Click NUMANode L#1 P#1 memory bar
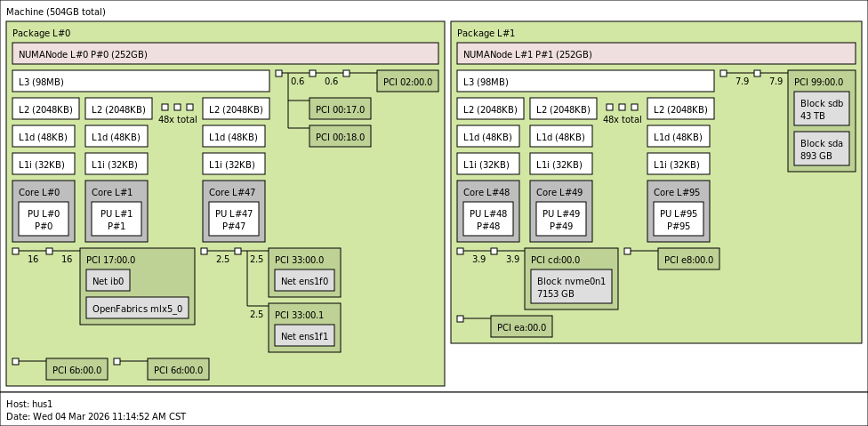868x426 pixels. [657, 54]
